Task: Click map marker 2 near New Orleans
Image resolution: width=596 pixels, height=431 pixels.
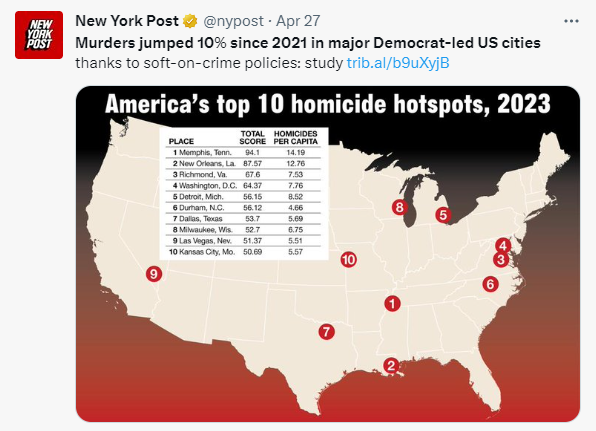Action: [391, 366]
